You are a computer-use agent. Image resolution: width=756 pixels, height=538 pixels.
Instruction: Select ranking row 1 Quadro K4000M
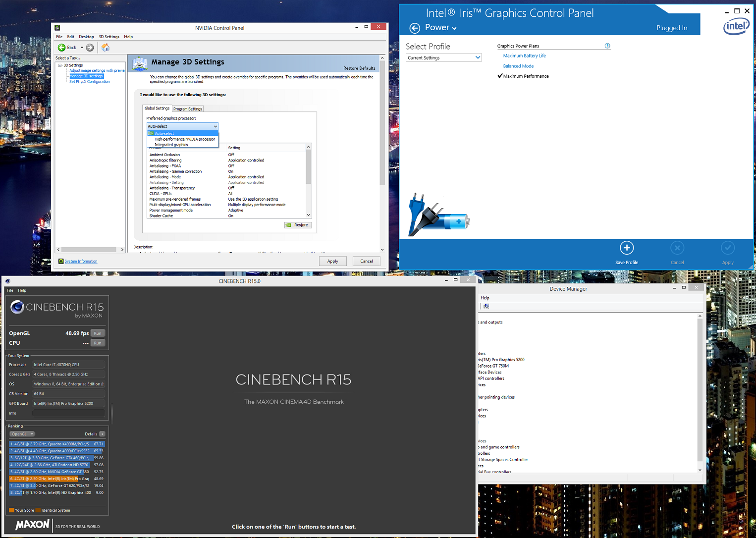click(x=57, y=444)
